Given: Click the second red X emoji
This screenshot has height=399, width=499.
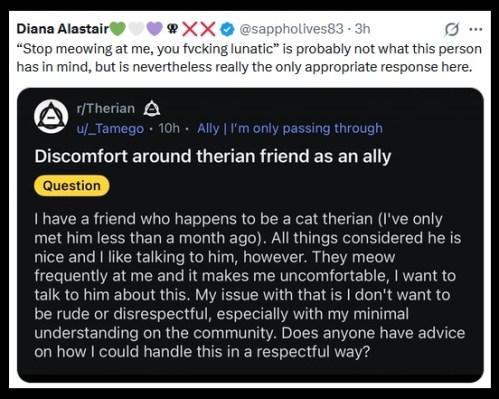Looking at the screenshot, I should tap(208, 29).
